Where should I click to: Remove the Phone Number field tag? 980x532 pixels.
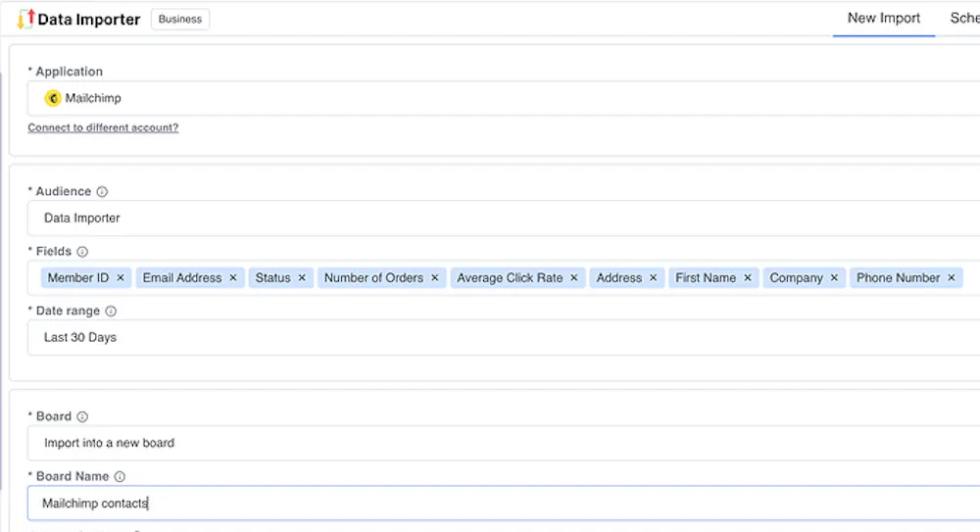952,277
